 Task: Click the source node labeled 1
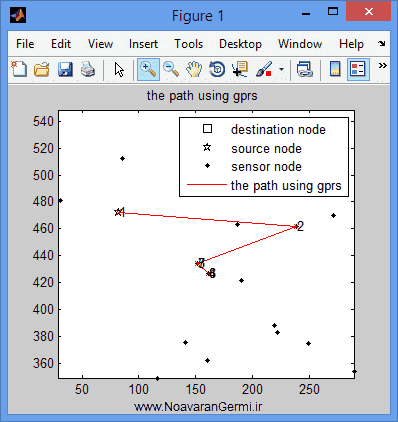(118, 212)
